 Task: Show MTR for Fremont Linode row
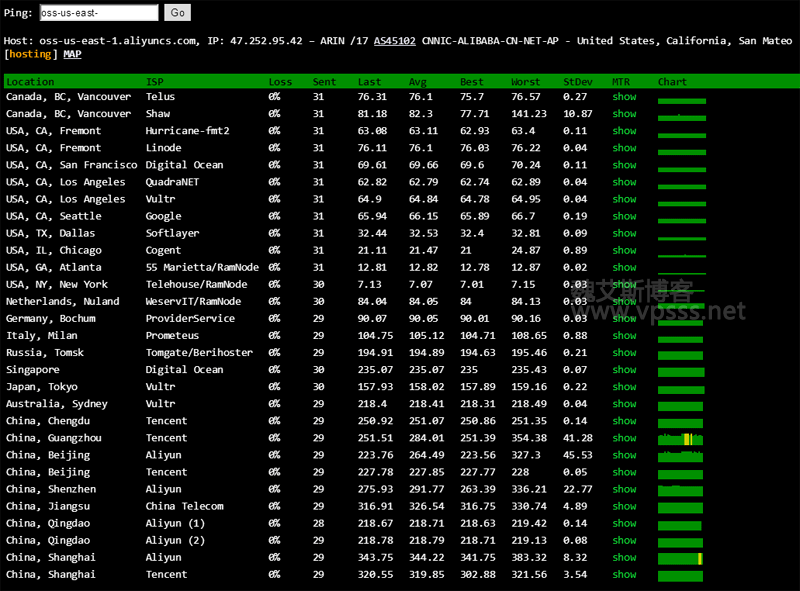624,148
